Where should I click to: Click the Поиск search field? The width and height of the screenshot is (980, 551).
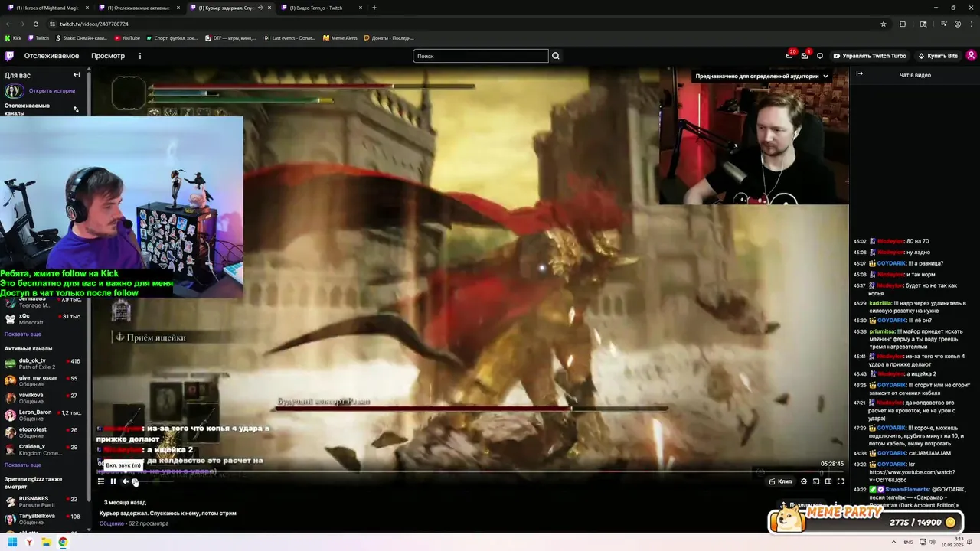pos(481,56)
